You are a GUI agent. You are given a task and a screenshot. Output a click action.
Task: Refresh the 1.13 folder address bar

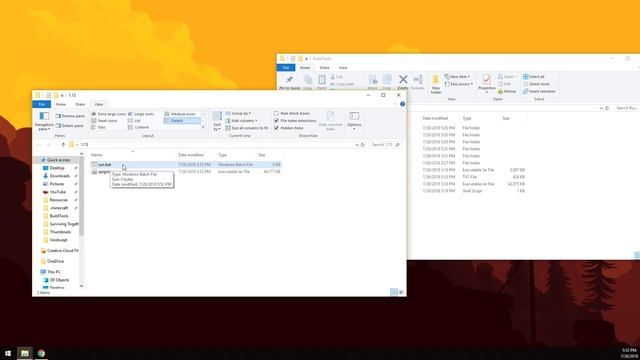(x=363, y=144)
